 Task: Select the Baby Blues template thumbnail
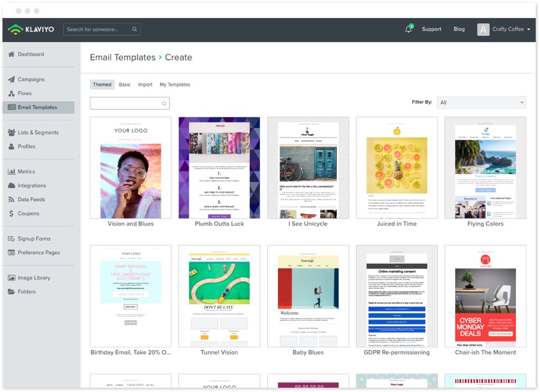click(x=308, y=296)
